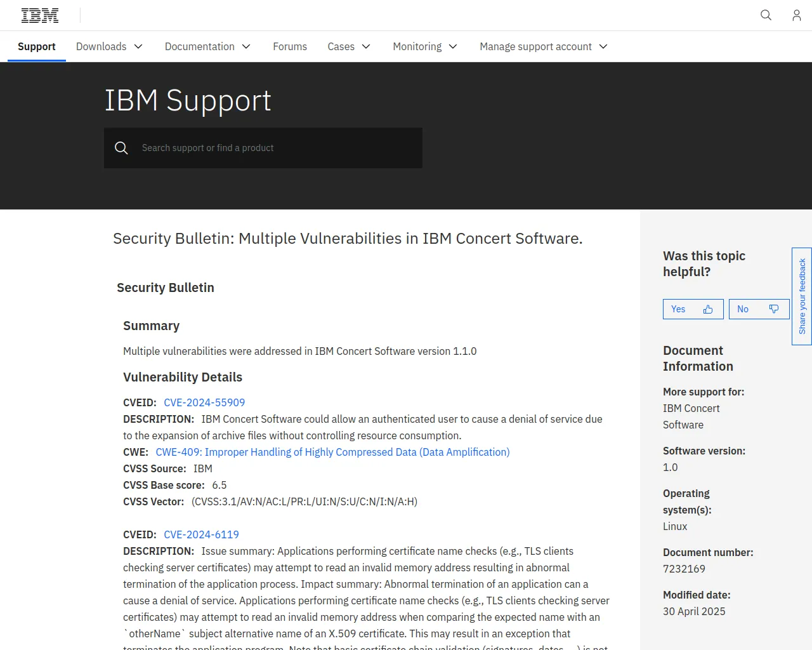Click the Summary heading

(x=151, y=326)
